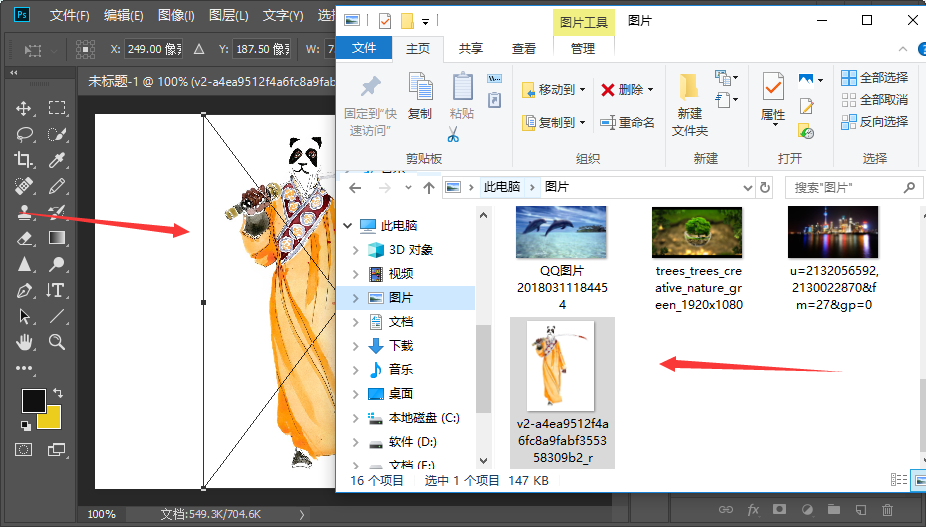Collapse the 此电脑 tree node

click(x=347, y=225)
